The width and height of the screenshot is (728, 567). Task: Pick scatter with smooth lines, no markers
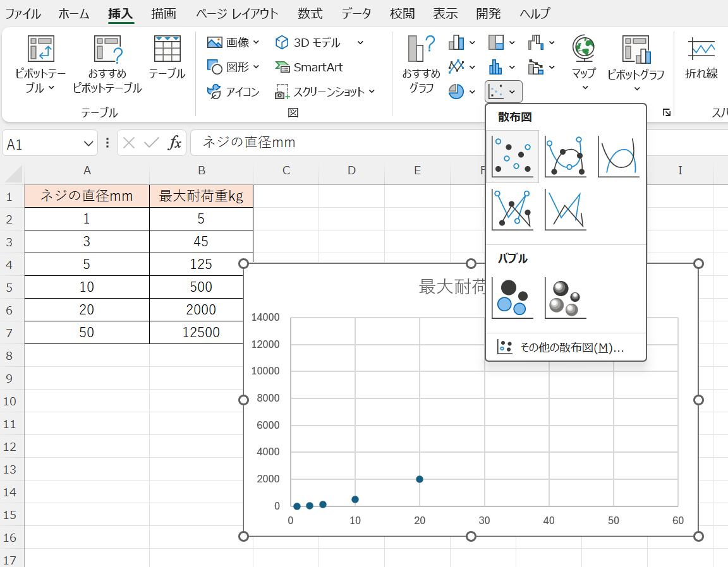click(619, 157)
